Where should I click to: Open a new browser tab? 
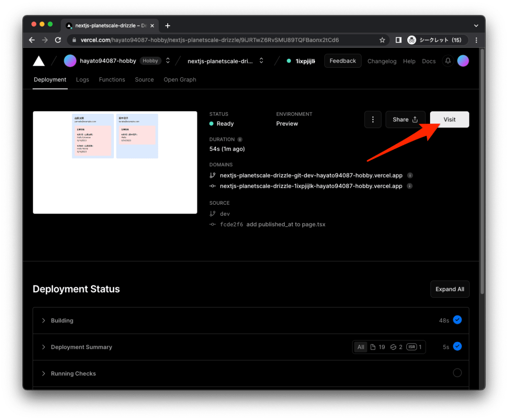168,26
